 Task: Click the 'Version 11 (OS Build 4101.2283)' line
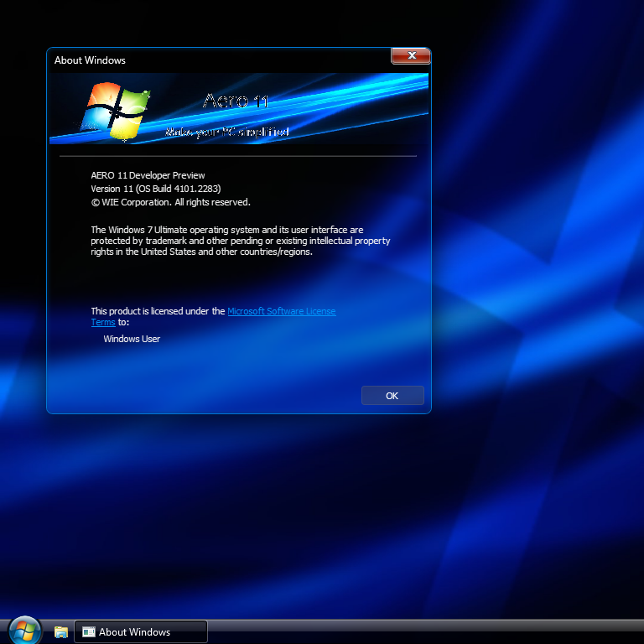pyautogui.click(x=156, y=189)
